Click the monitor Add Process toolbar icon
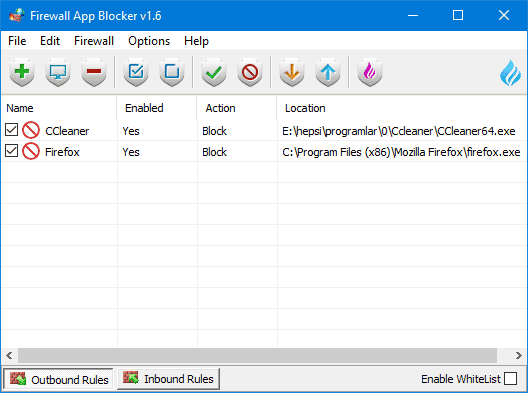528x393 pixels. pos(58,72)
